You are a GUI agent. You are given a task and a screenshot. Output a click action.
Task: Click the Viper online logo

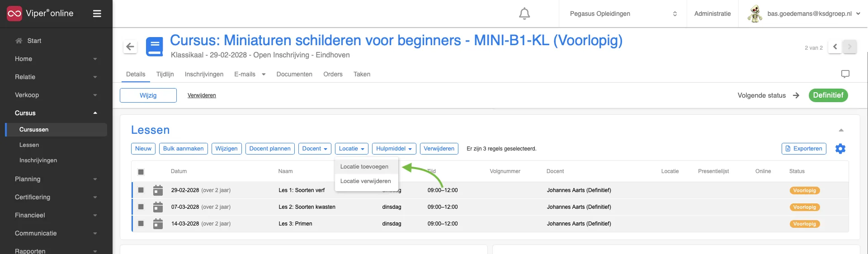point(40,14)
